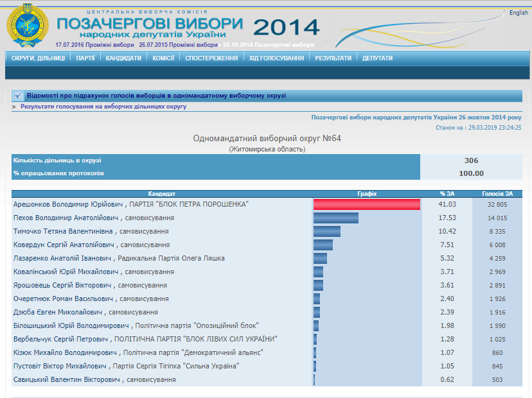Select the КОМІСІЇ menu item
The width and height of the screenshot is (532, 398).
(x=163, y=58)
